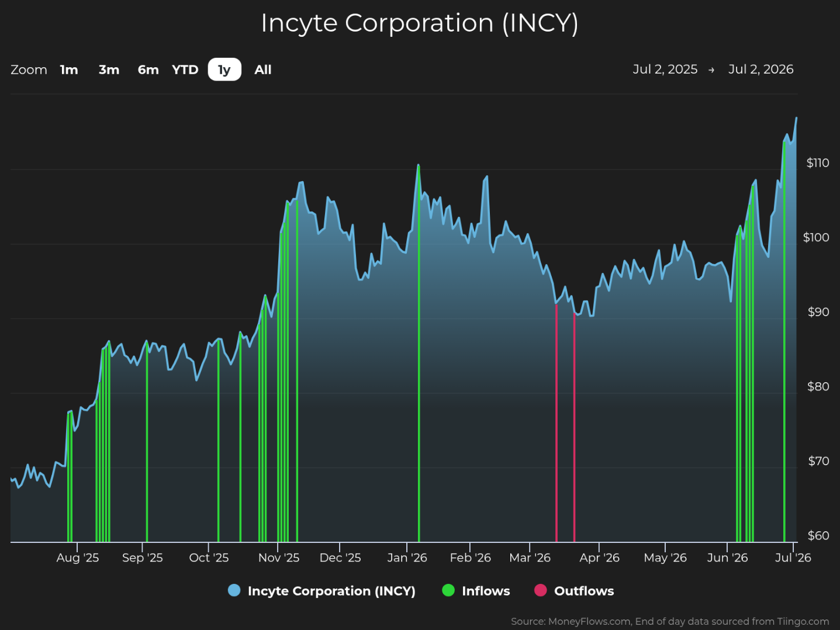840x630 pixels.
Task: Edit the start date Jul 2, 2025
Action: click(x=665, y=69)
